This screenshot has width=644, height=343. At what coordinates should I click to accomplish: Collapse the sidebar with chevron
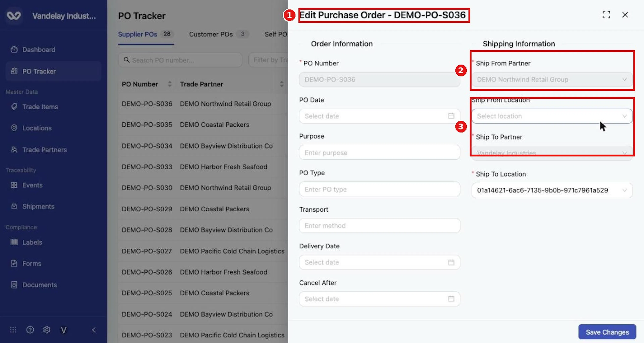click(x=94, y=330)
